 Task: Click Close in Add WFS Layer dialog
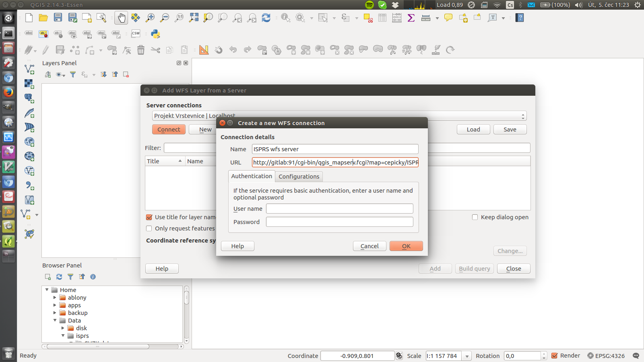pos(514,269)
